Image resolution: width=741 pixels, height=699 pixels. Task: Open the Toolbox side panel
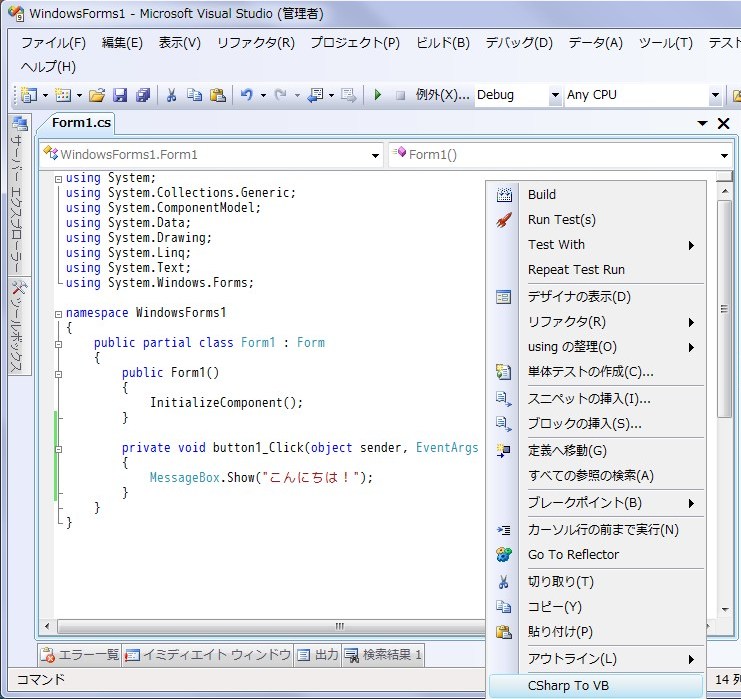19,326
